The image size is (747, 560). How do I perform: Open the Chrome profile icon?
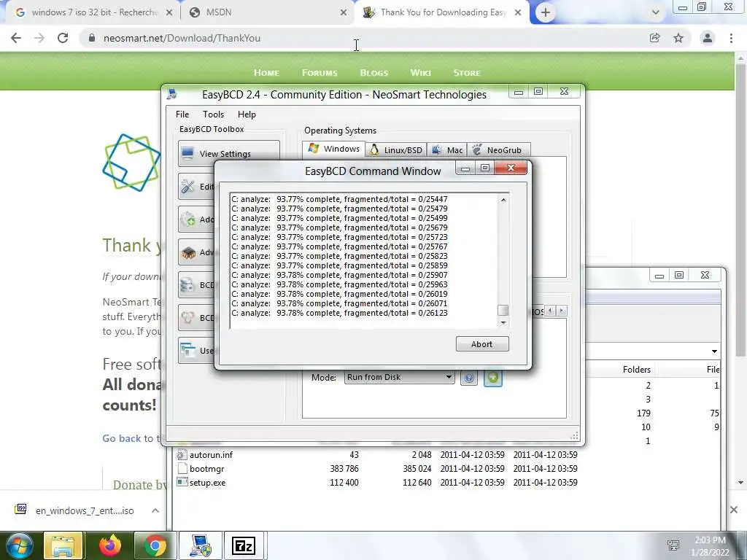coord(708,38)
